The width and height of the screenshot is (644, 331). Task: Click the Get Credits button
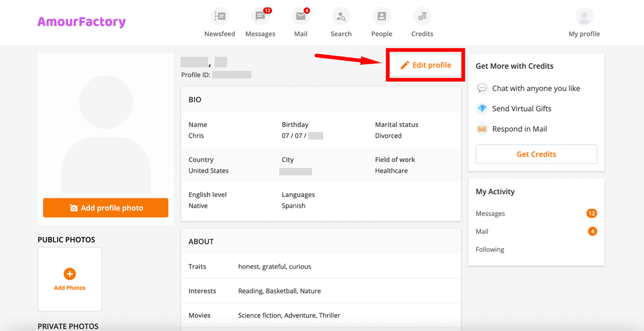(536, 154)
